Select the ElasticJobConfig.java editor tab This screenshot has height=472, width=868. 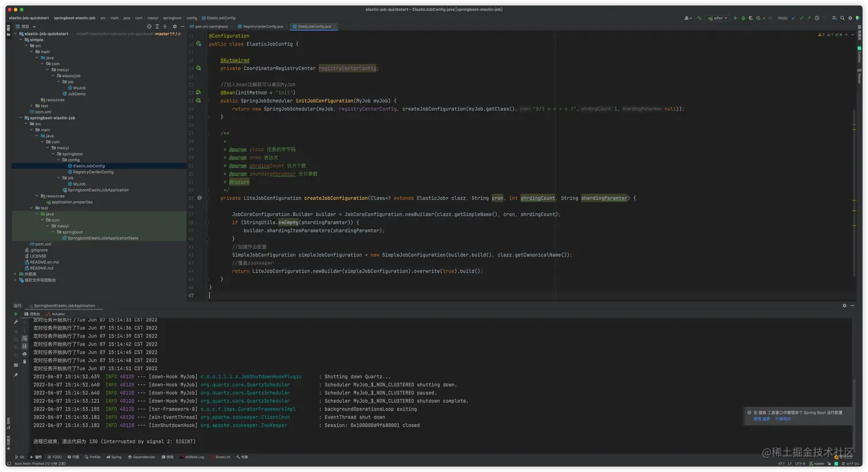(313, 26)
